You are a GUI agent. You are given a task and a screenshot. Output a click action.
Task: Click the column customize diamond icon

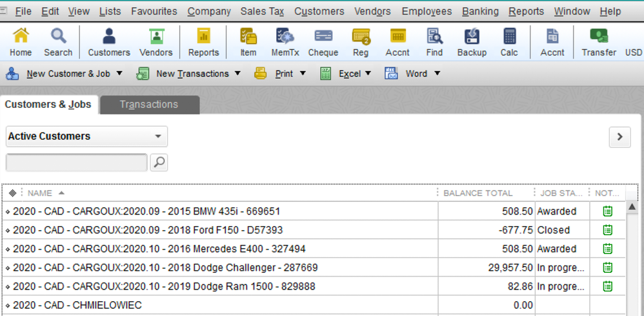tap(12, 193)
